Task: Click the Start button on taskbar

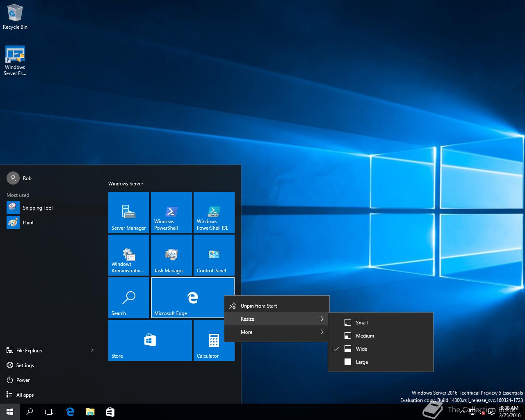Action: tap(10, 412)
